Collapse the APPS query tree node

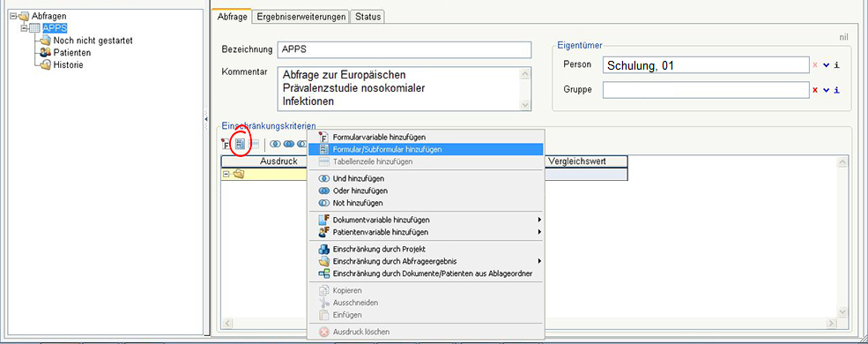[24, 27]
